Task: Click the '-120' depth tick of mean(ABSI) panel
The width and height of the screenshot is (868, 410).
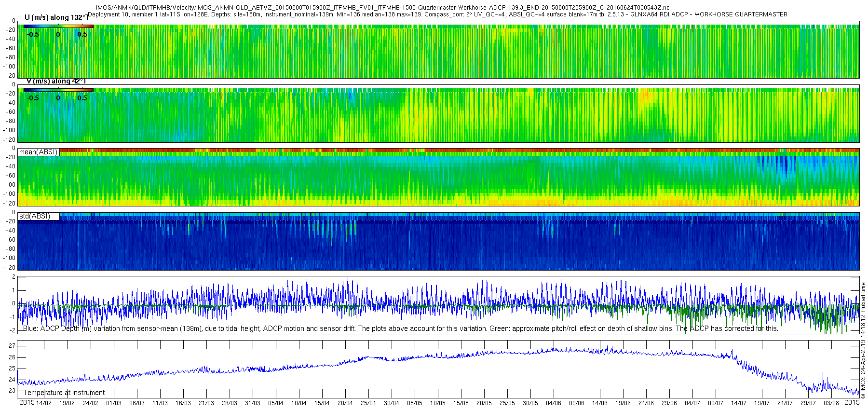Action: click(10, 203)
